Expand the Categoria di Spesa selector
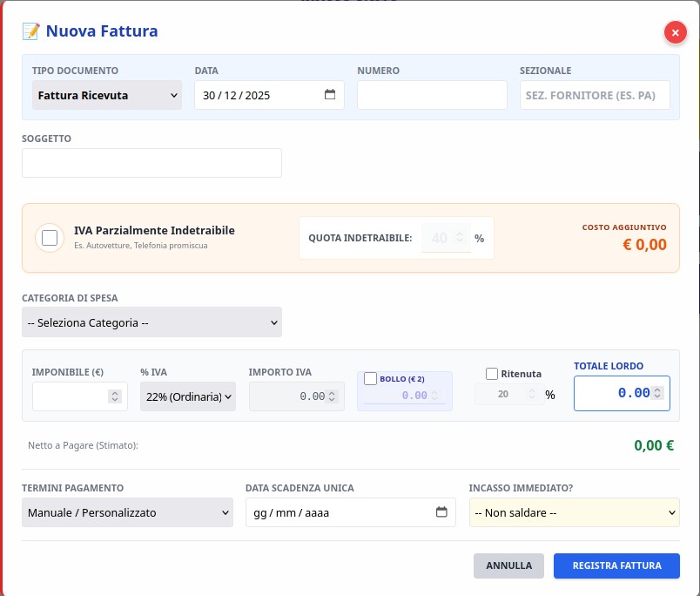 point(151,322)
